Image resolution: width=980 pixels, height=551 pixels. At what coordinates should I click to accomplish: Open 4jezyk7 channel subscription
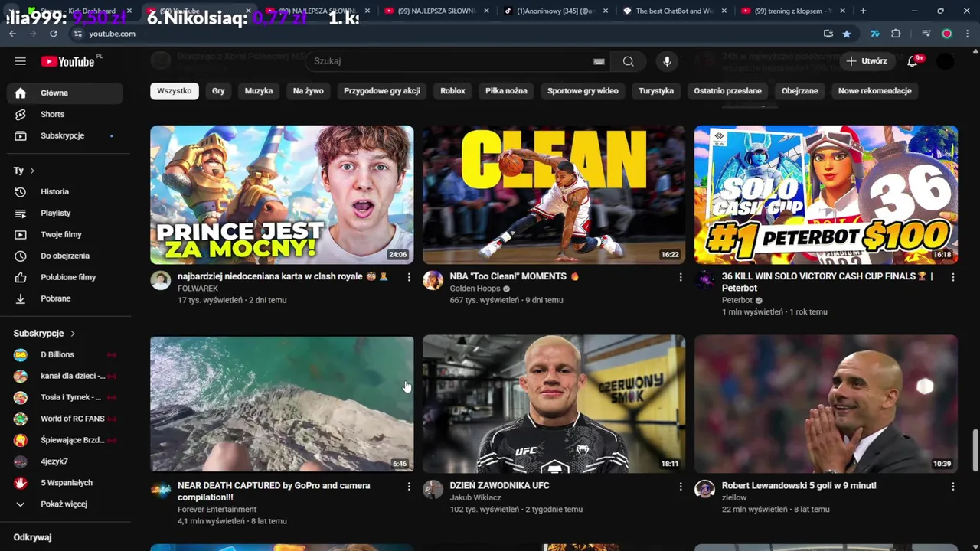(65, 461)
